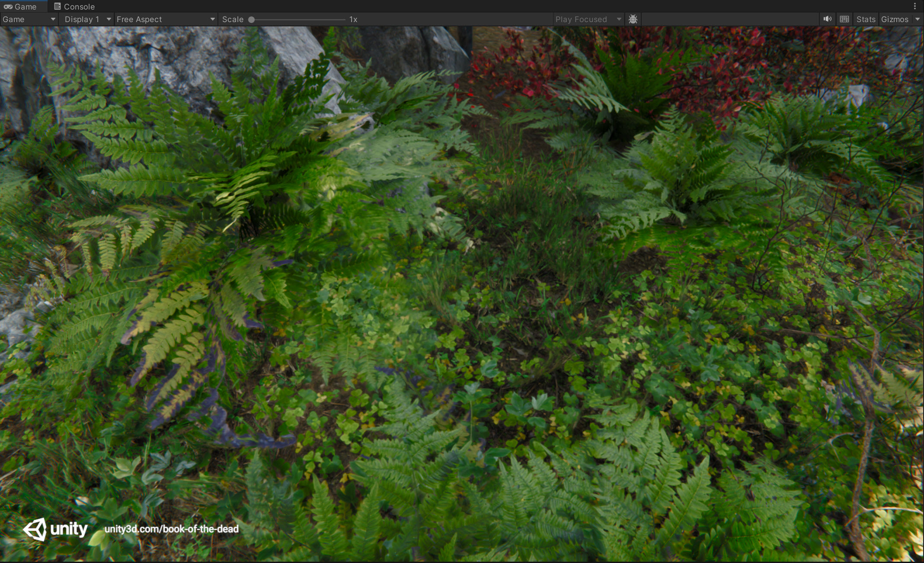The width and height of the screenshot is (924, 563).
Task: Expand the Gizmos dropdown arrow
Action: coord(918,19)
